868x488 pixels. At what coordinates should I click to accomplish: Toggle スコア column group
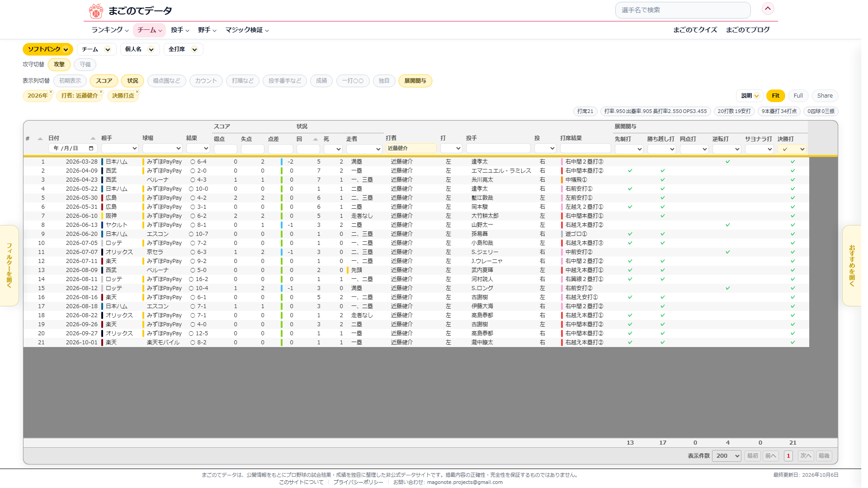(104, 81)
